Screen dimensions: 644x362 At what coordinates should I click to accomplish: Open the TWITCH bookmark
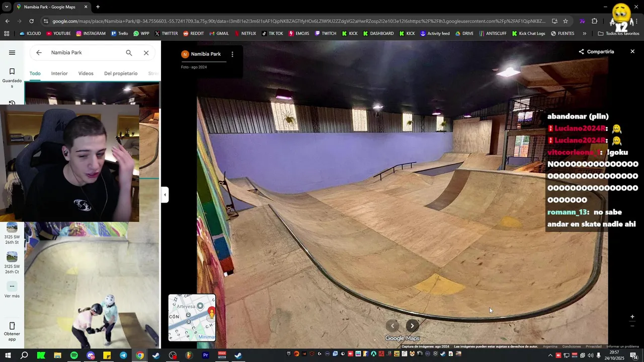(326, 34)
